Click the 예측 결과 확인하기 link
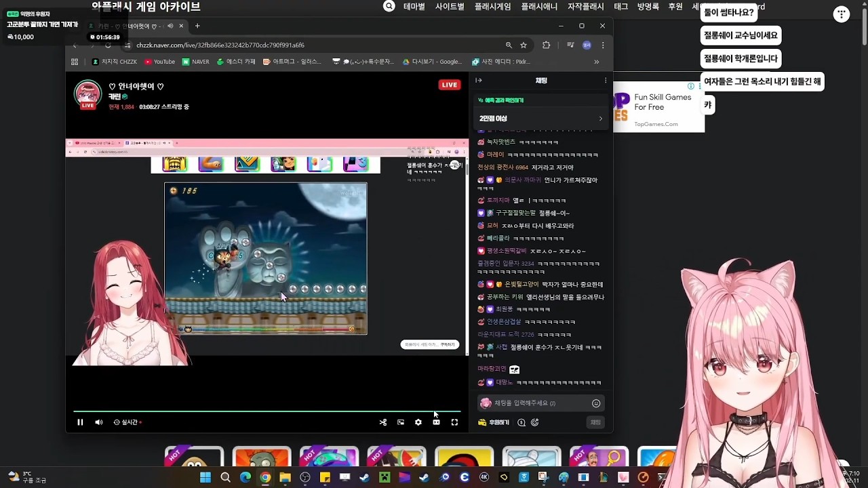The image size is (868, 488). [x=501, y=100]
